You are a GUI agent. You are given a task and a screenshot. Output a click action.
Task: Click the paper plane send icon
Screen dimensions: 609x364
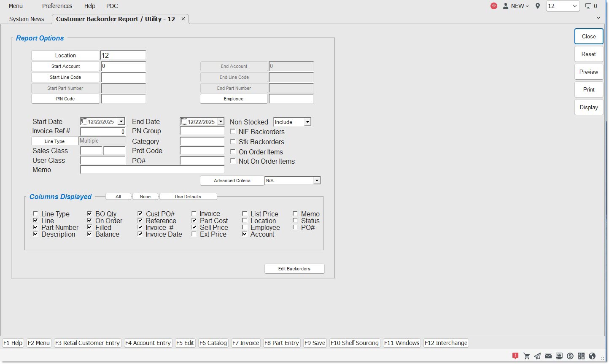tap(537, 356)
